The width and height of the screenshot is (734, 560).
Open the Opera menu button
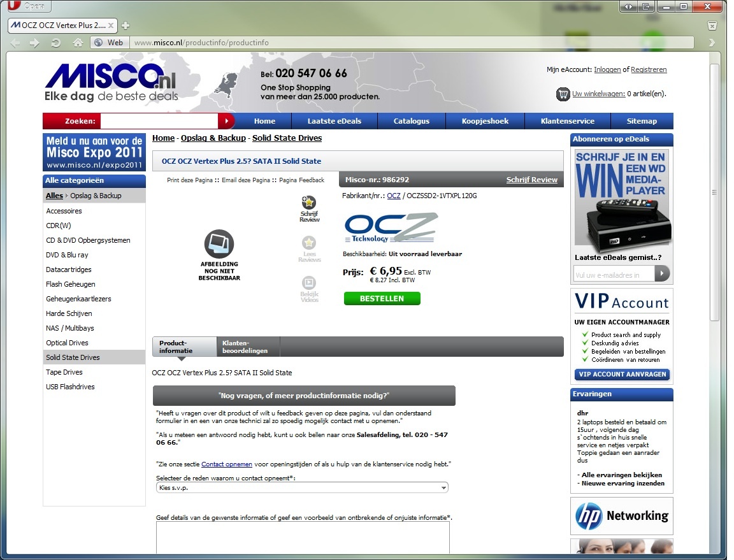point(29,6)
